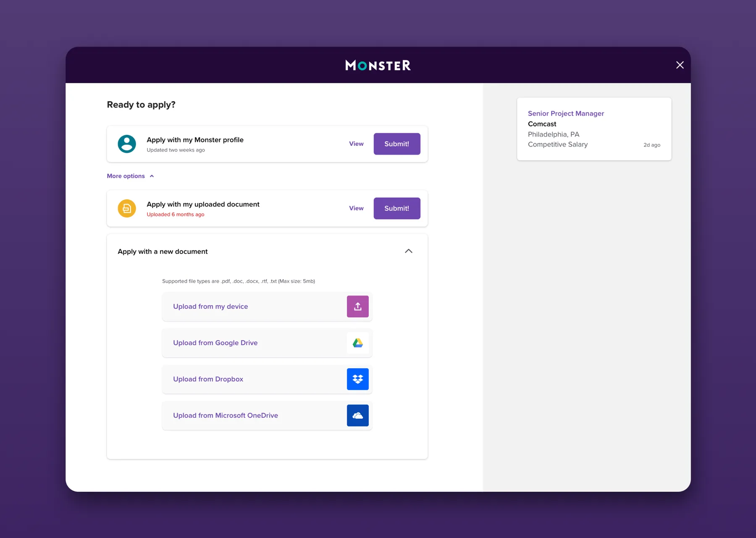The height and width of the screenshot is (538, 756).
Task: View my Monster profile
Action: tap(356, 144)
